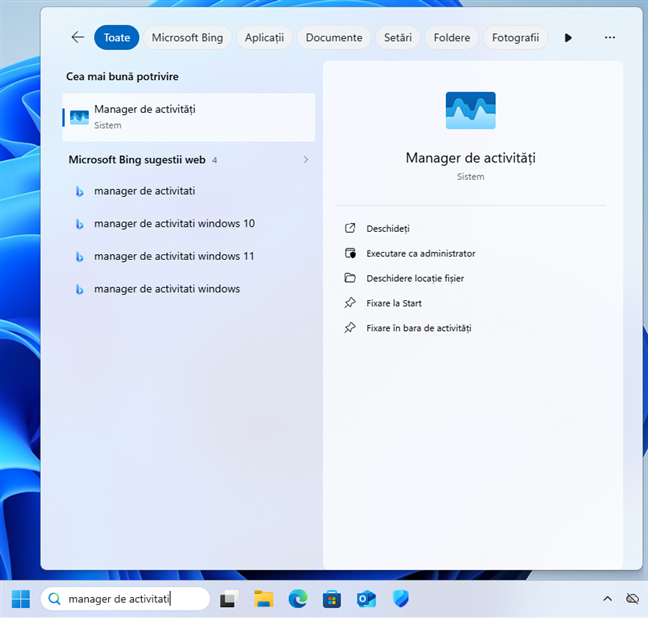Screen dimensions: 648x618
Task: Click the pin icon beside Fixare la Start
Action: (350, 303)
